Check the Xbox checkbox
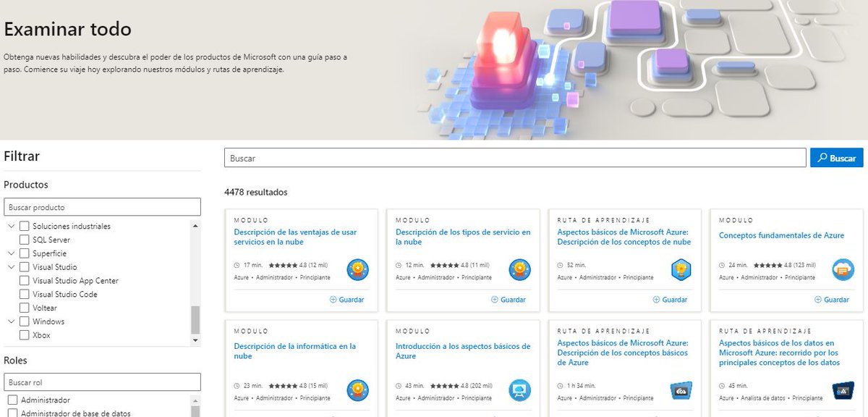Screen dimensions: 868x417 tap(25, 335)
